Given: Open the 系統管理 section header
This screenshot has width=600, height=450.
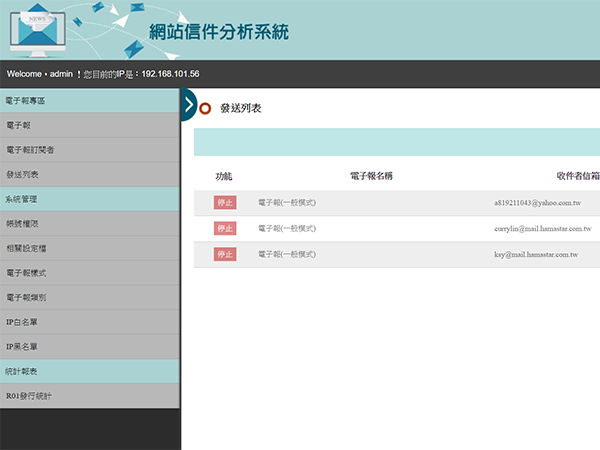Looking at the screenshot, I should point(90,199).
